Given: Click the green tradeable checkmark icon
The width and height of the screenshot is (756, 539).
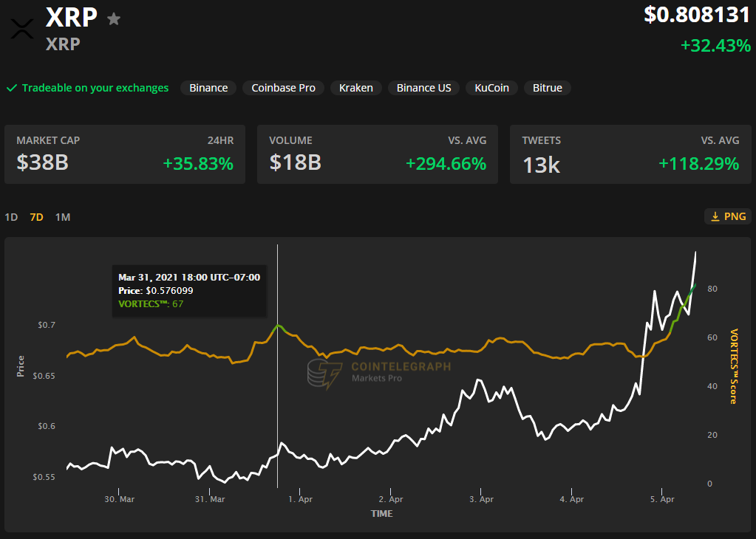Looking at the screenshot, I should click(x=12, y=87).
